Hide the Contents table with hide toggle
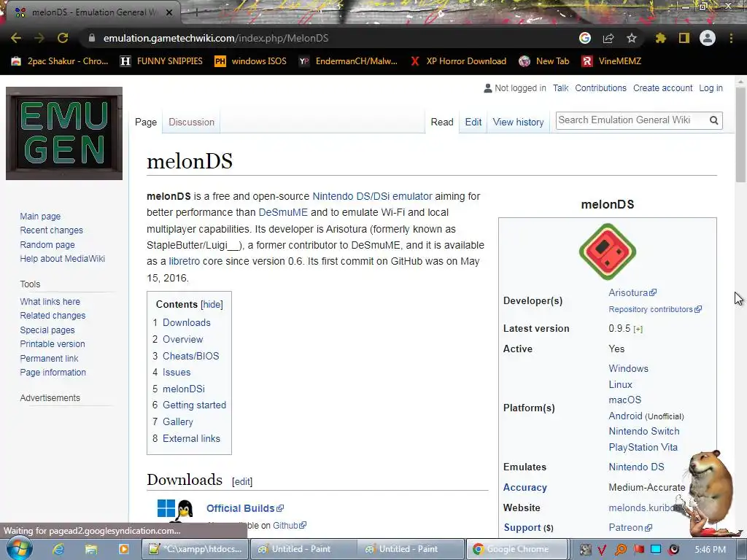Viewport: 747px width, 560px height. point(212,304)
